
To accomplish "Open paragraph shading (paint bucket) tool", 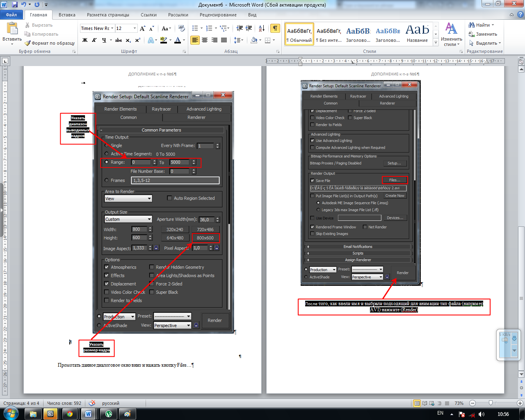I will pyautogui.click(x=254, y=40).
